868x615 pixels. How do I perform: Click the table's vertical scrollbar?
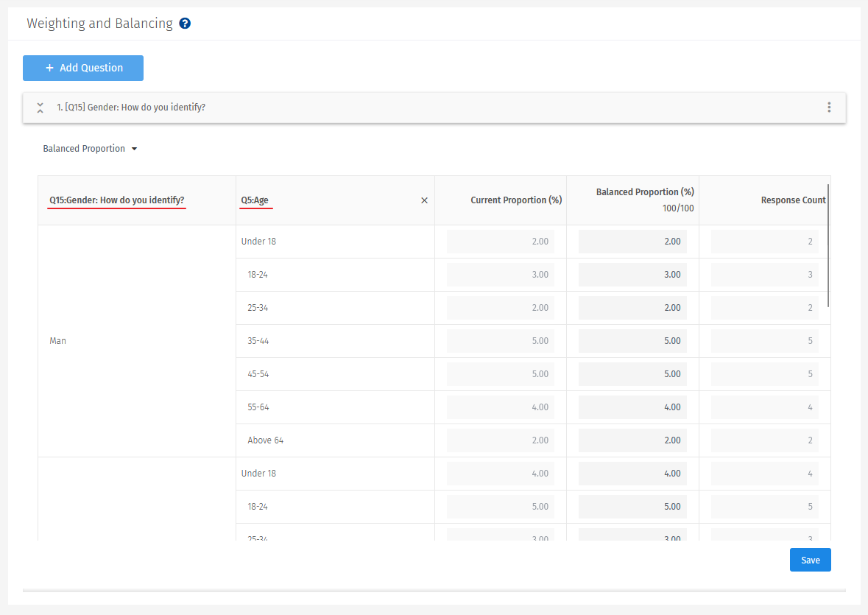829,245
